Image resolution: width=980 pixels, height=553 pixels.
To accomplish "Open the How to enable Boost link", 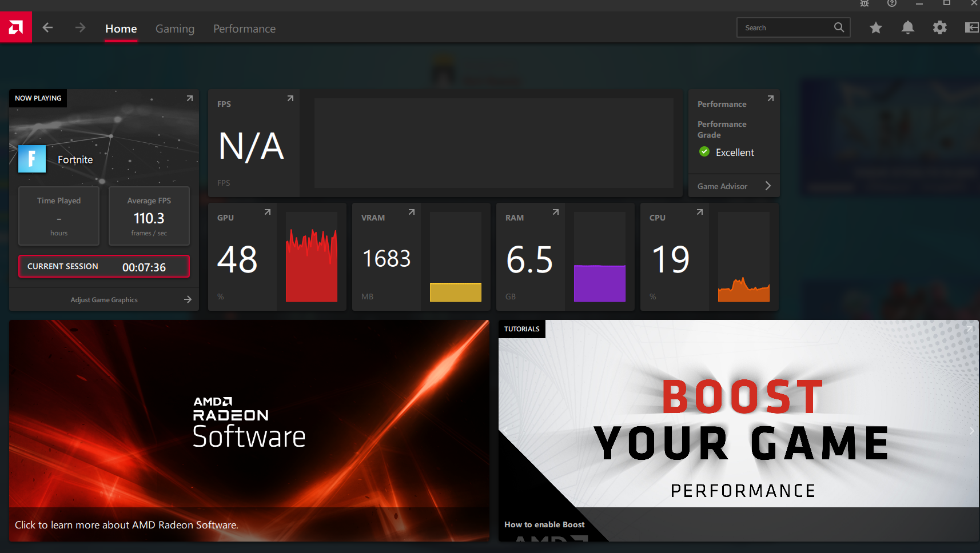I will (x=544, y=524).
